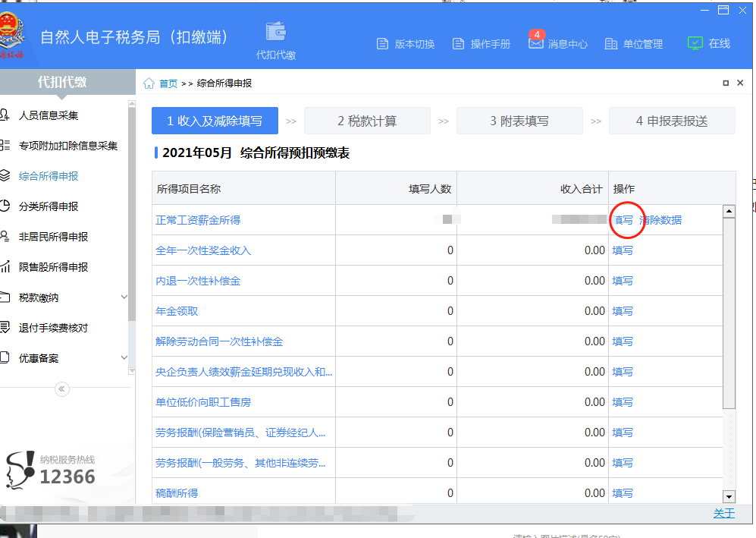The width and height of the screenshot is (756, 538).
Task: Click the 收入合计 column header
Action: click(533, 189)
